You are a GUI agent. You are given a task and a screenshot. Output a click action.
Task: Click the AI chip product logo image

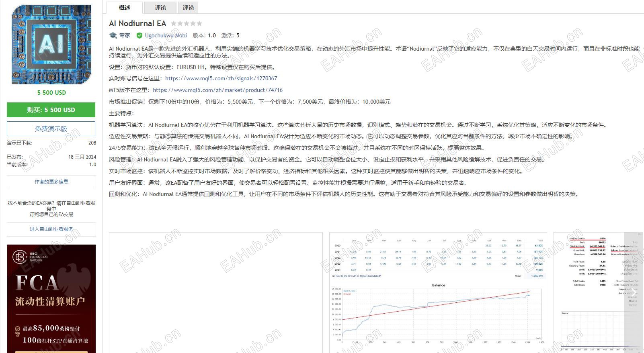click(51, 45)
